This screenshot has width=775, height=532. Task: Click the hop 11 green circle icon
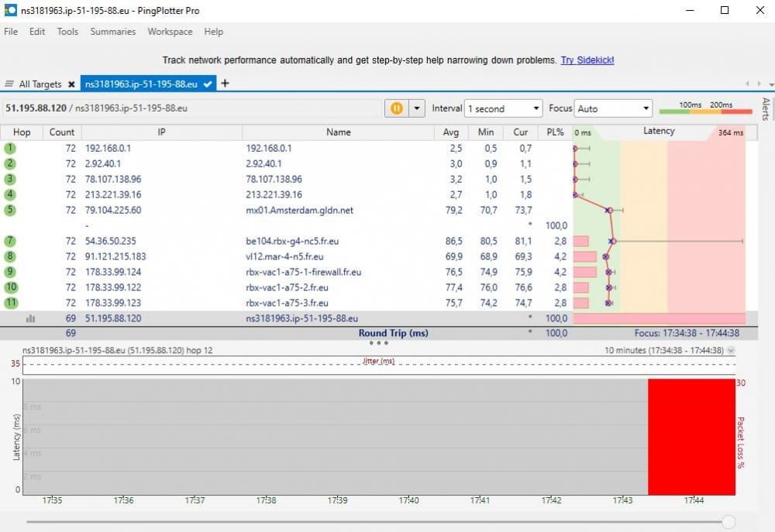(10, 303)
